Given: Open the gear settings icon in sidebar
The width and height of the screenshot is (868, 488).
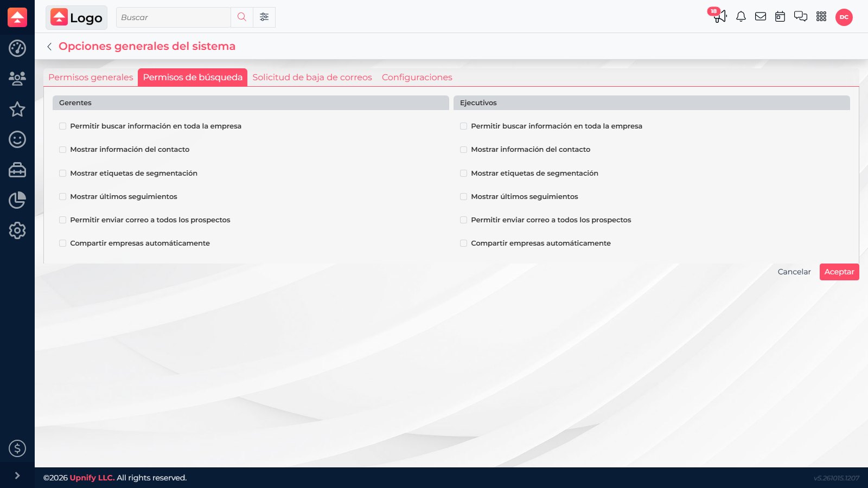Looking at the screenshot, I should [x=17, y=230].
